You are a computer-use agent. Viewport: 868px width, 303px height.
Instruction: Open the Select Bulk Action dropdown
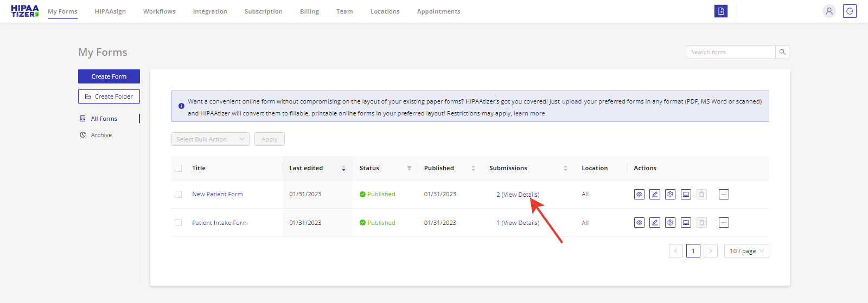coord(210,139)
